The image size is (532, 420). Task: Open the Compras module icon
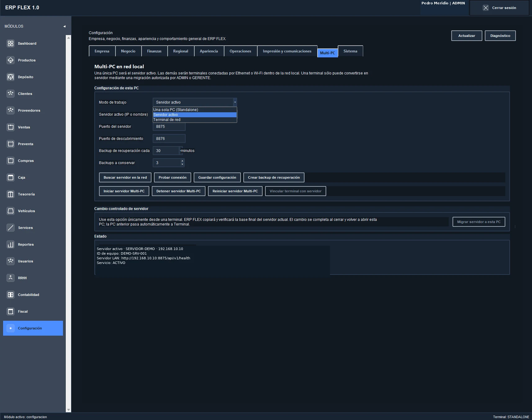click(11, 161)
